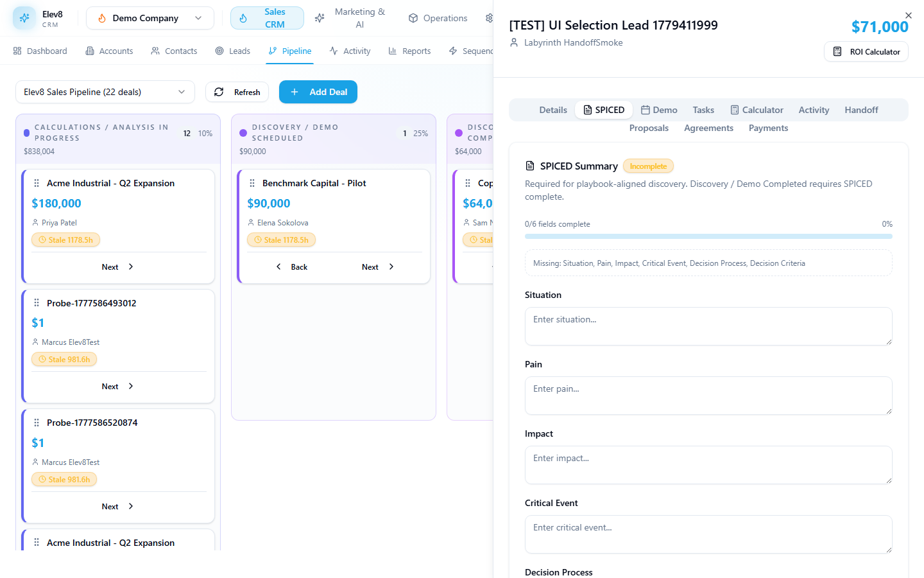924x578 pixels.
Task: Click the Incomplete status badge
Action: click(x=648, y=166)
